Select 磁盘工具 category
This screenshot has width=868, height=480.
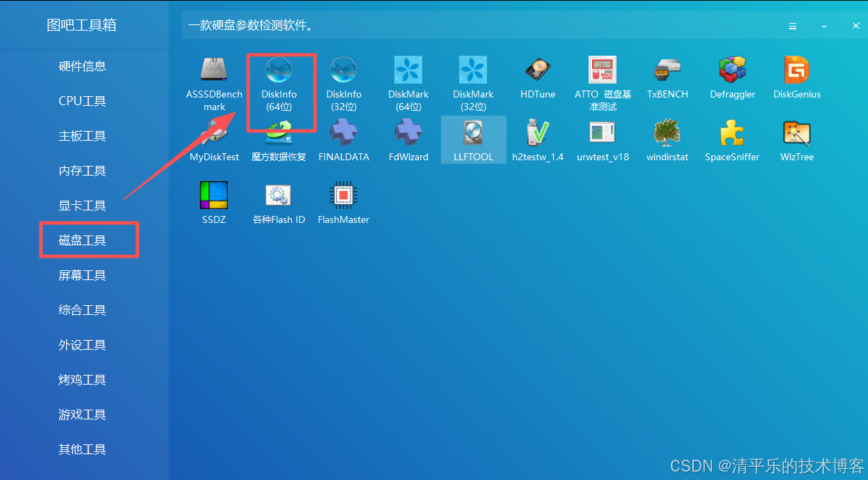point(82,240)
